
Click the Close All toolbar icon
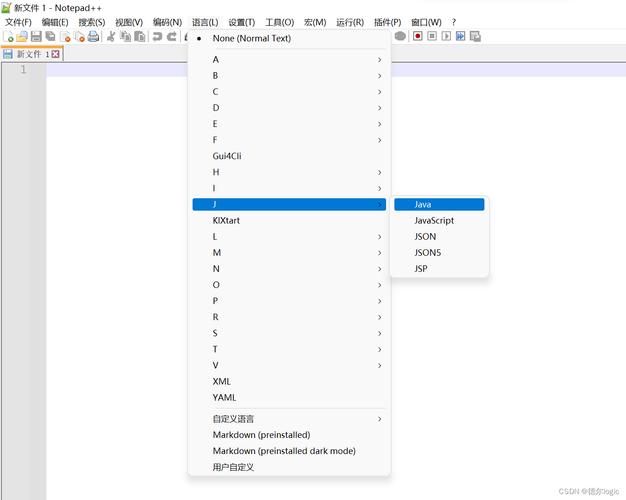coord(79,37)
